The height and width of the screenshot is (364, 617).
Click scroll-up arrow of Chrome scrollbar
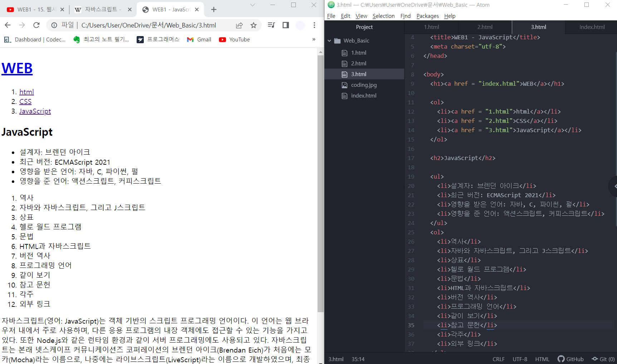(320, 52)
